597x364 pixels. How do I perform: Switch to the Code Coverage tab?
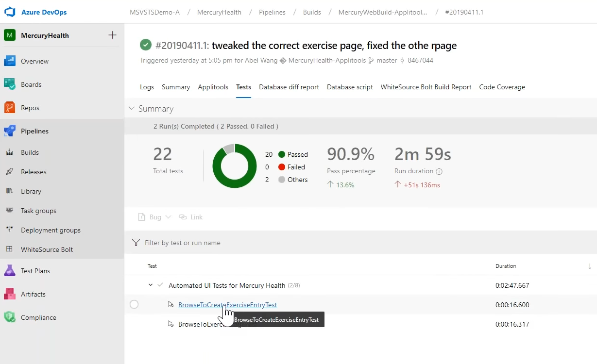pos(502,87)
